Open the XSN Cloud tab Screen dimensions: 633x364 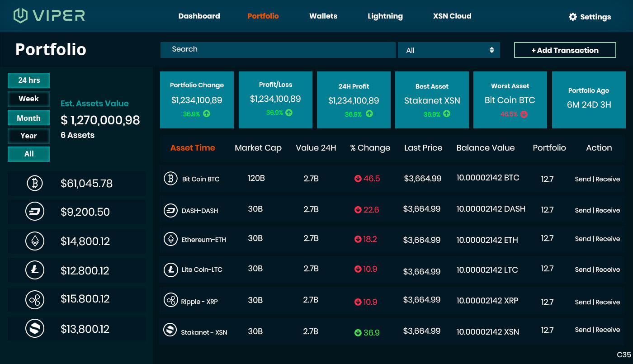(452, 16)
